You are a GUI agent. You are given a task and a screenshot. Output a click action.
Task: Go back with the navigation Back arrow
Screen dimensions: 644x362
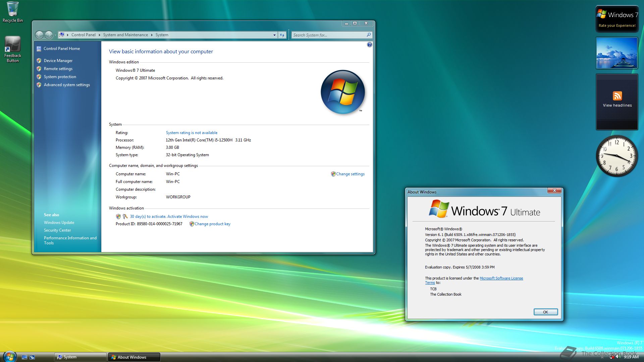[39, 35]
